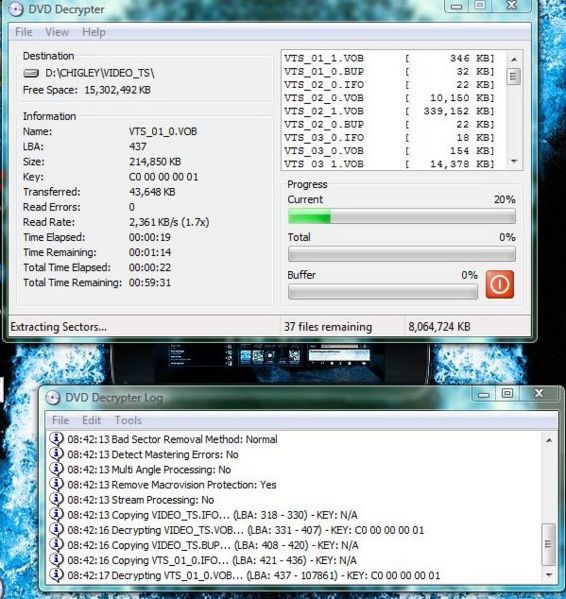
Task: Click file list scrollbar down arrow
Action: 514,162
